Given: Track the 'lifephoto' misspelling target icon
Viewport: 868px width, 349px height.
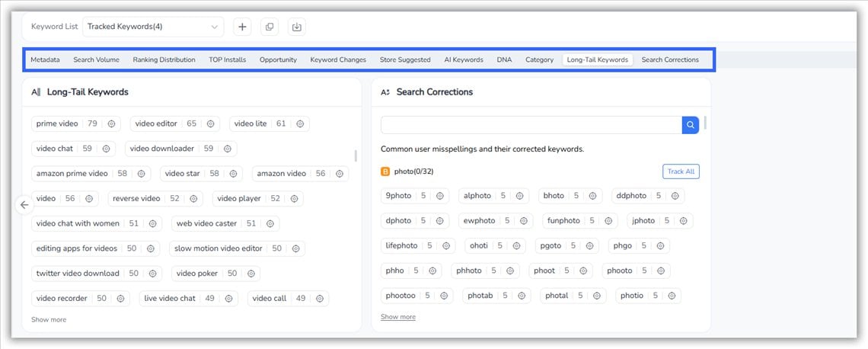Looking at the screenshot, I should [x=446, y=246].
